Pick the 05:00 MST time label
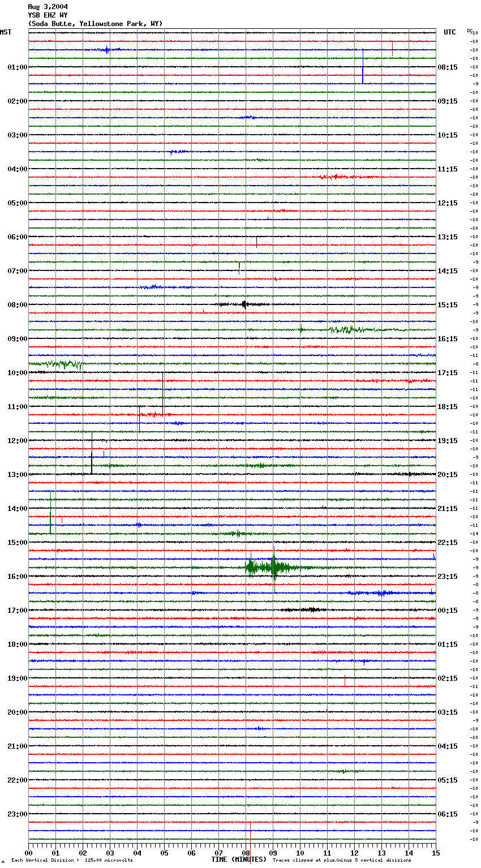481x868 pixels. click(18, 203)
